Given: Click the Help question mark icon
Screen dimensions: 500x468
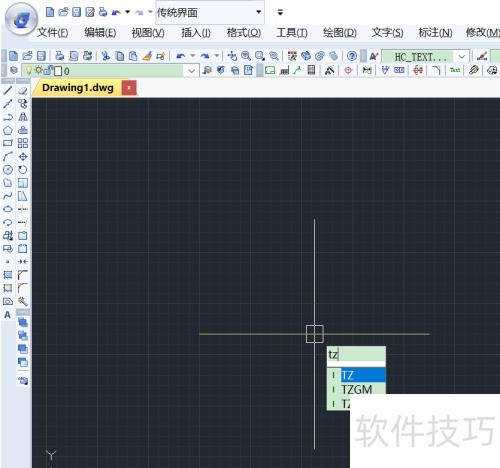Looking at the screenshot, I should [x=352, y=56].
